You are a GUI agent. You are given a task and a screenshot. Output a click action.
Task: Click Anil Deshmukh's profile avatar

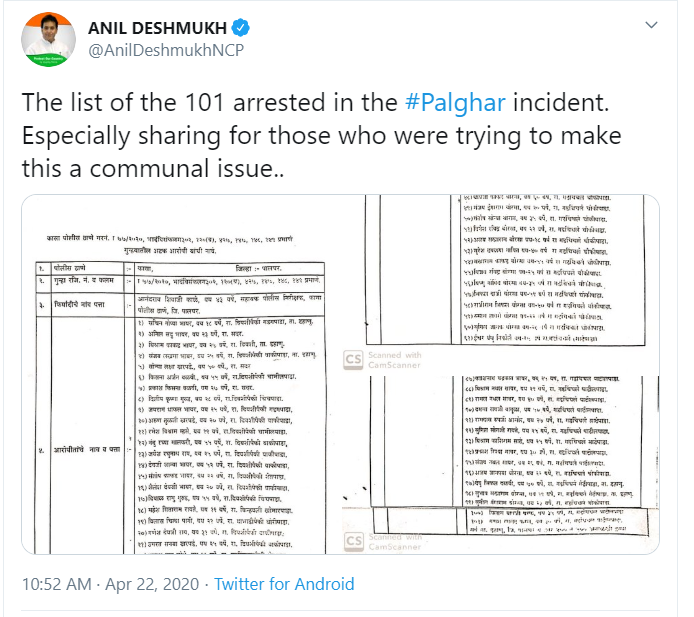48,40
